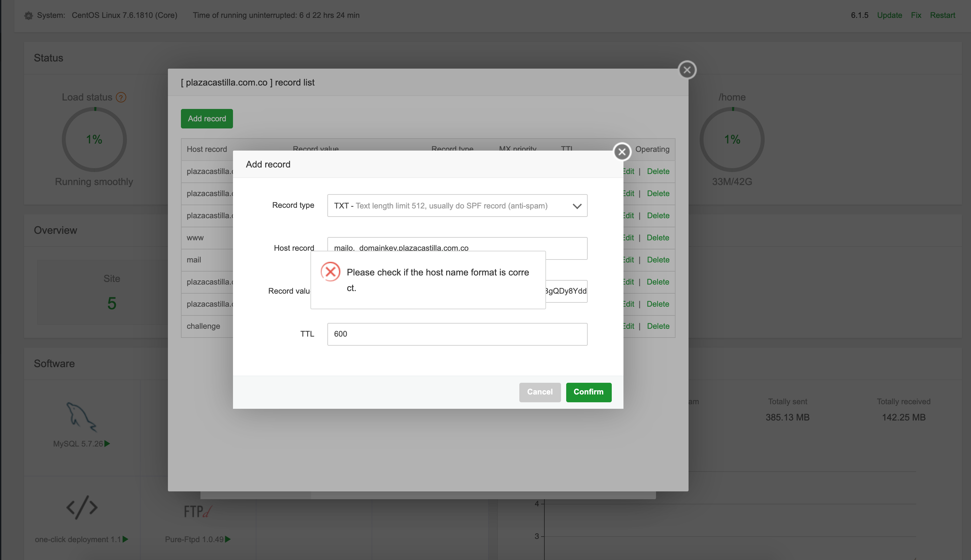Click into the TTL input field
The width and height of the screenshot is (971, 560).
click(457, 334)
